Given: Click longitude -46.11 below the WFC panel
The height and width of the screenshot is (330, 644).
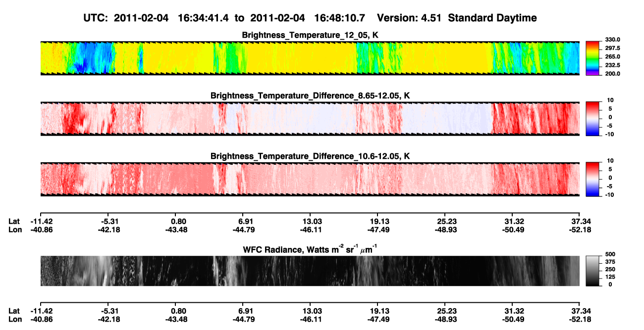Looking at the screenshot, I should (x=312, y=319).
